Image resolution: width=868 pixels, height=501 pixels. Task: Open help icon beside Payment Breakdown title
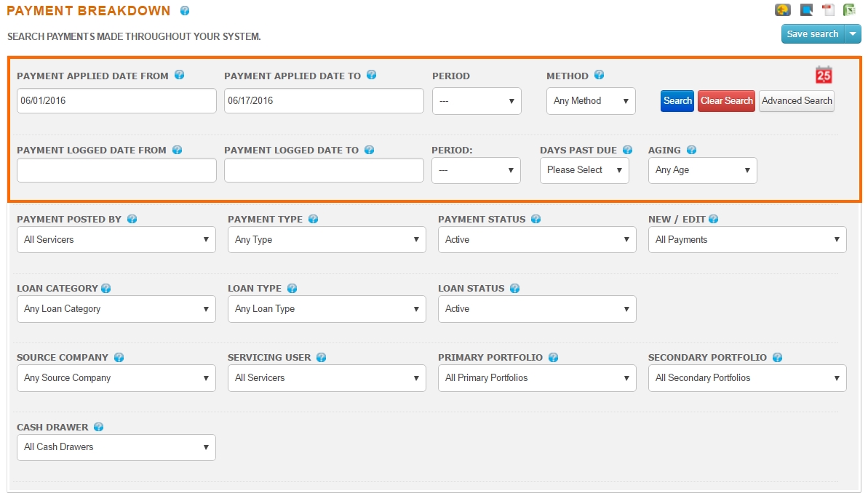[x=185, y=10]
